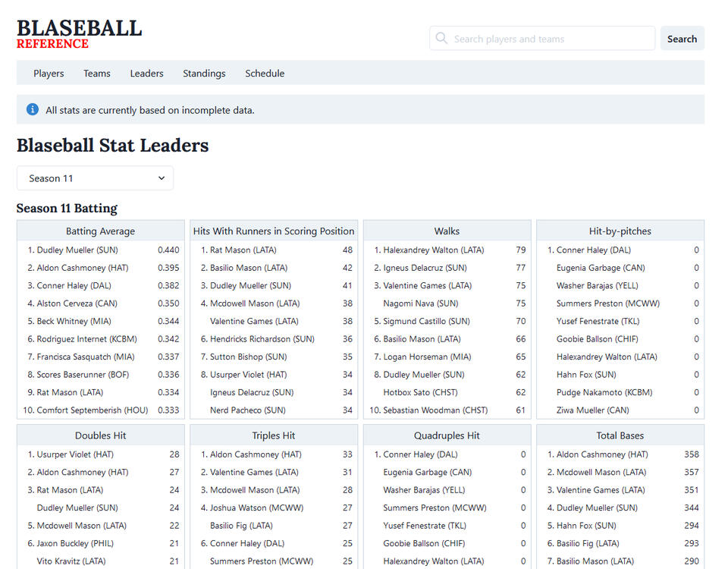Screen dimensions: 728x569
Task: Go to the Teams menu item
Action: point(97,74)
